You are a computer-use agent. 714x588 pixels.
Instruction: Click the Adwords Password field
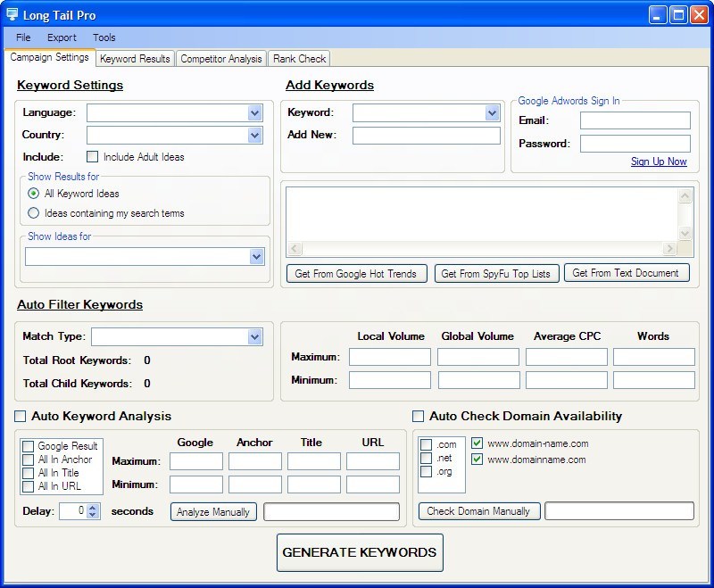pyautogui.click(x=635, y=144)
